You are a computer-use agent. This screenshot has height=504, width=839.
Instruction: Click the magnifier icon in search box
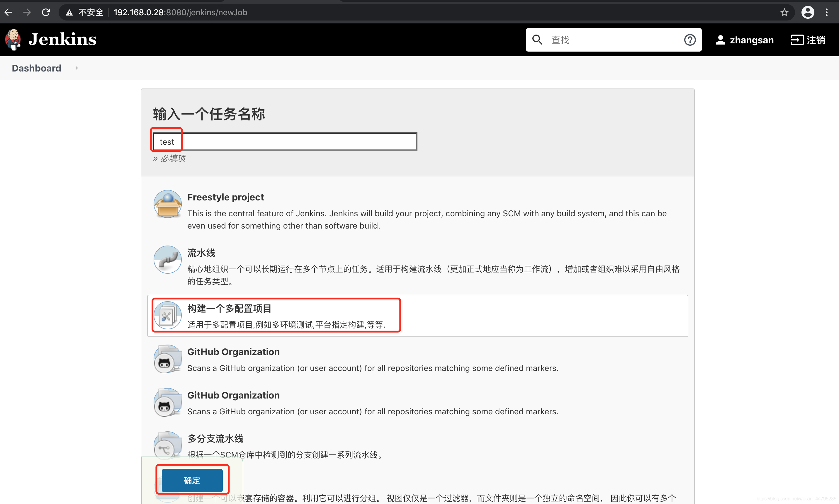[x=537, y=40]
